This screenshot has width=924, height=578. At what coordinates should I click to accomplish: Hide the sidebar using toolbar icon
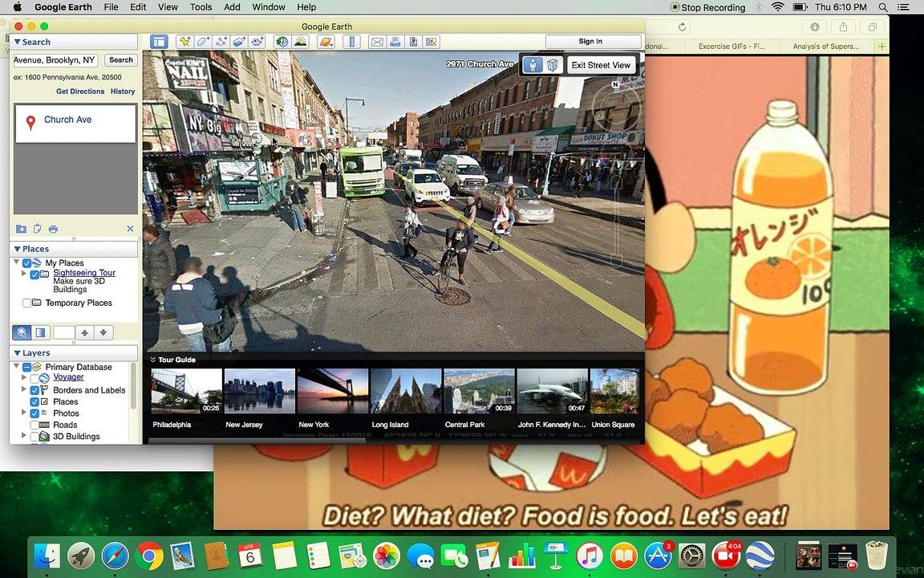[159, 42]
